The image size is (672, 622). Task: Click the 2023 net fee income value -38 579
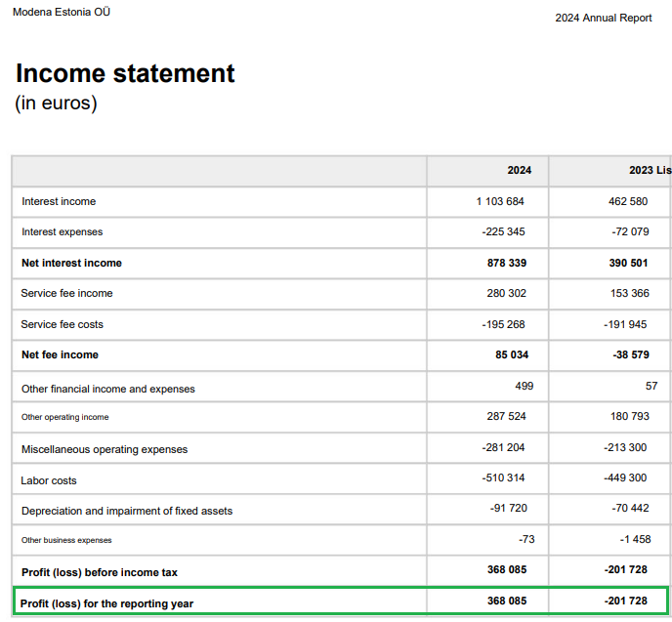pos(625,354)
